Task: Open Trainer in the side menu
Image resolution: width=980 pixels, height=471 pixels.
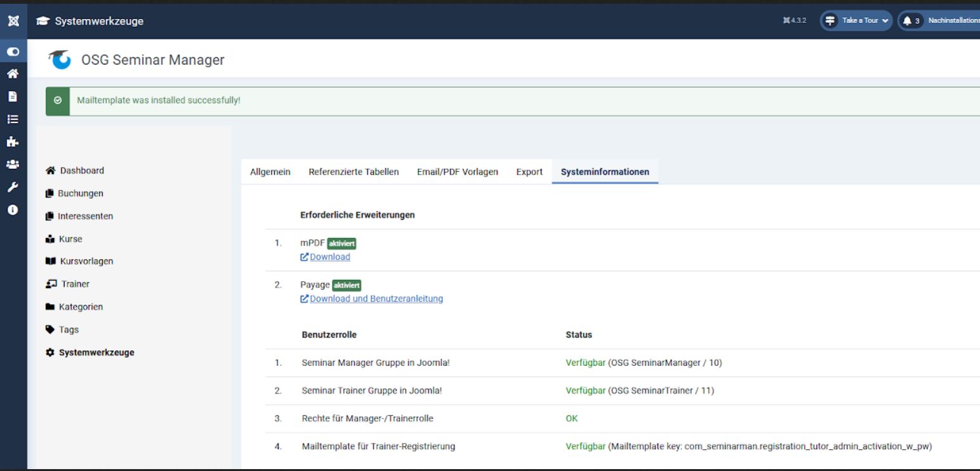Action: [75, 284]
